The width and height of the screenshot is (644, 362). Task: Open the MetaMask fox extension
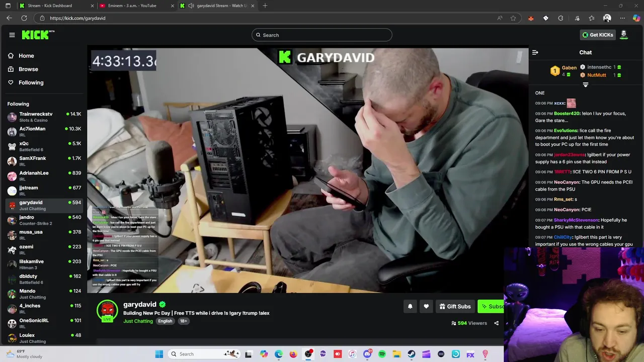(x=531, y=18)
